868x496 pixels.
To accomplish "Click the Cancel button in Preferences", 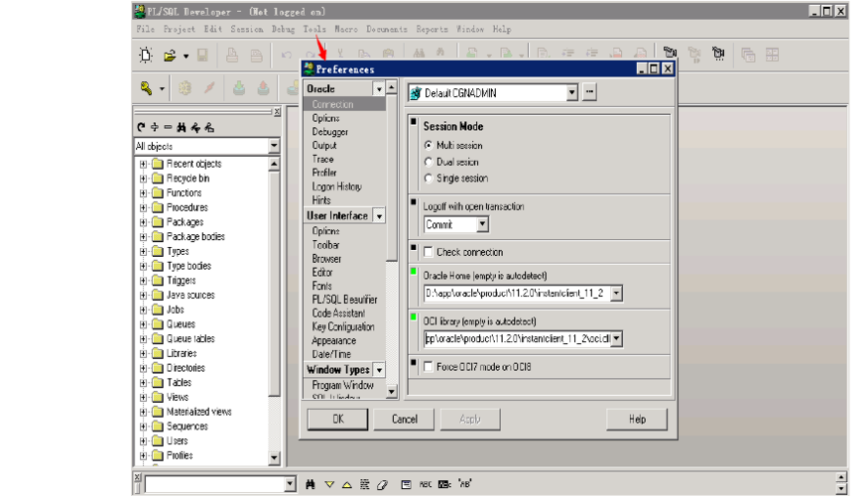I will tap(404, 419).
